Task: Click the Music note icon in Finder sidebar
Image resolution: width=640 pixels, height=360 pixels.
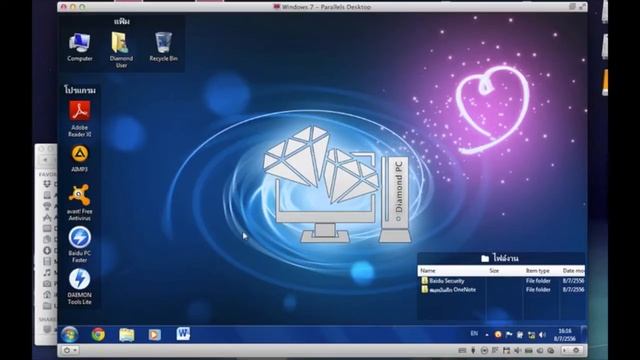Action: point(47,272)
